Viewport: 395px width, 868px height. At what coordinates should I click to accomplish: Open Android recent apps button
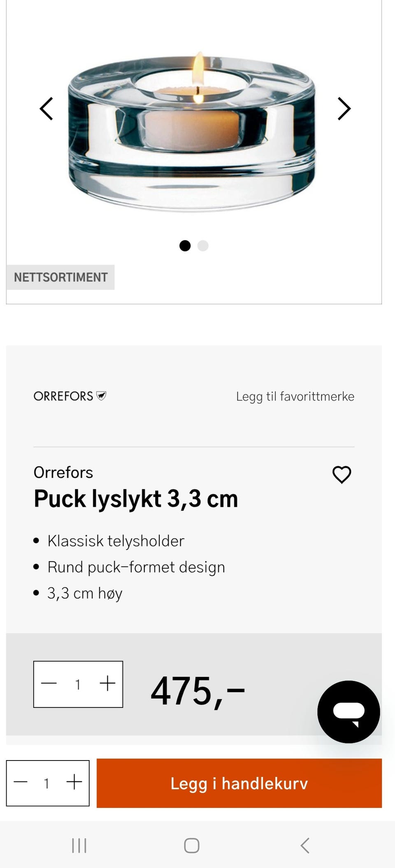pos(79,845)
